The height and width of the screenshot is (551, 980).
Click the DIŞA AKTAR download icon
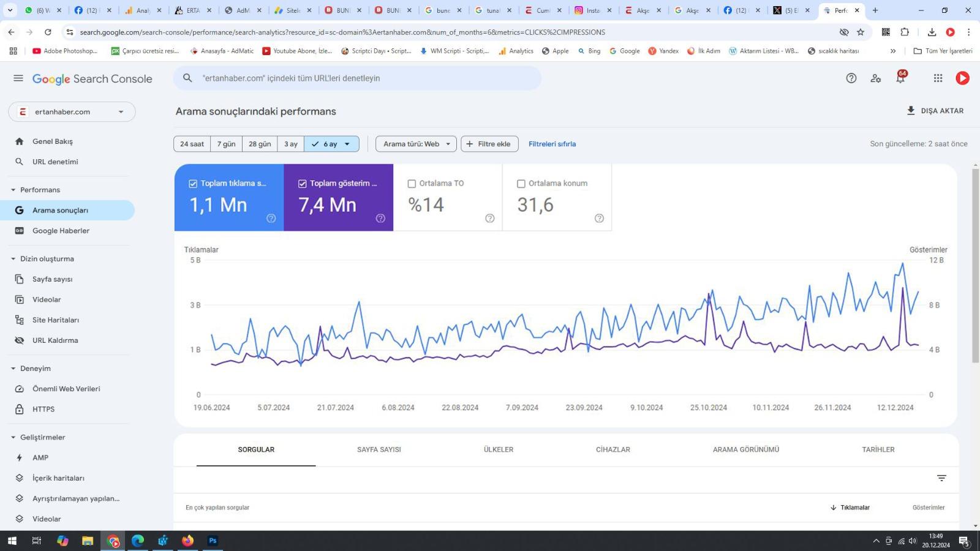coord(911,111)
